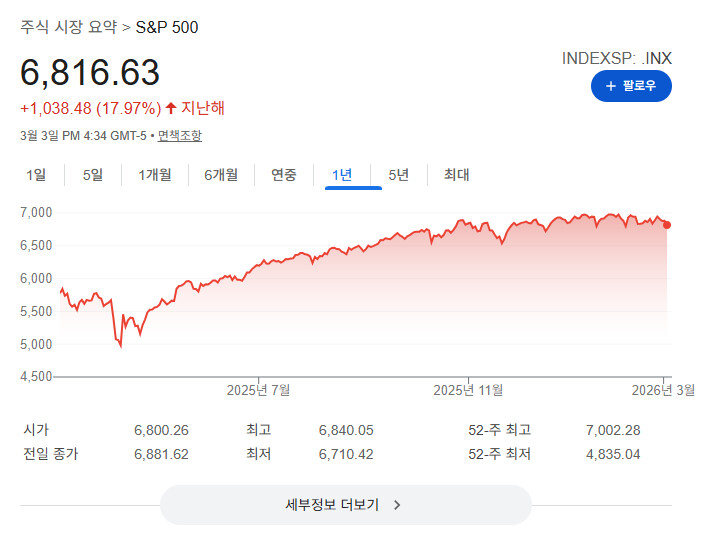Open the 1개월 chart range
The width and height of the screenshot is (706, 534).
pos(155,175)
